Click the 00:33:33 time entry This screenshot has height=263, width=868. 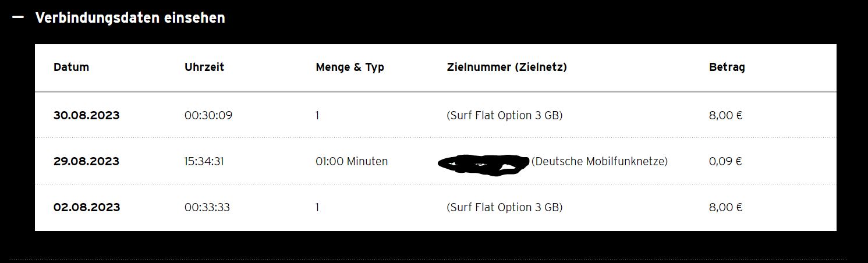click(x=207, y=207)
